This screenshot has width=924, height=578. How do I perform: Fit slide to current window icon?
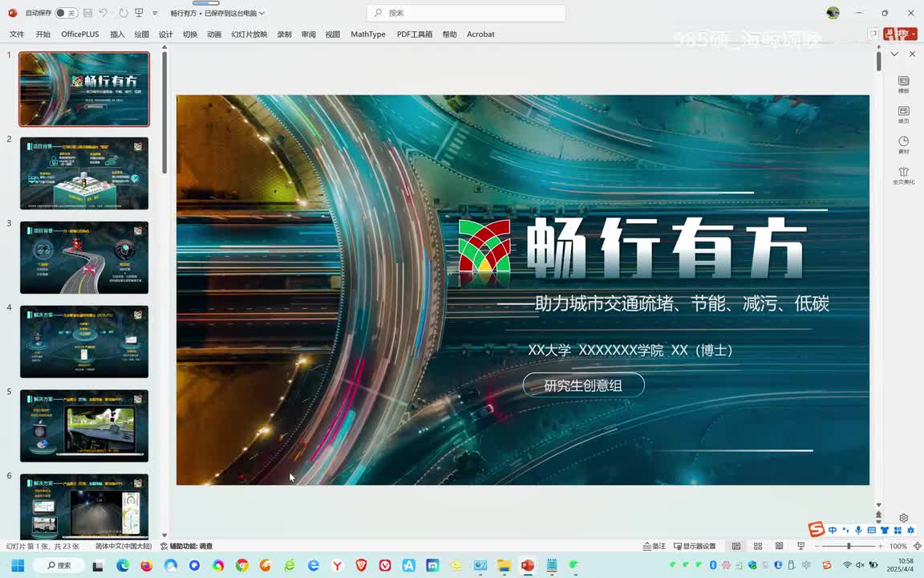click(x=917, y=546)
